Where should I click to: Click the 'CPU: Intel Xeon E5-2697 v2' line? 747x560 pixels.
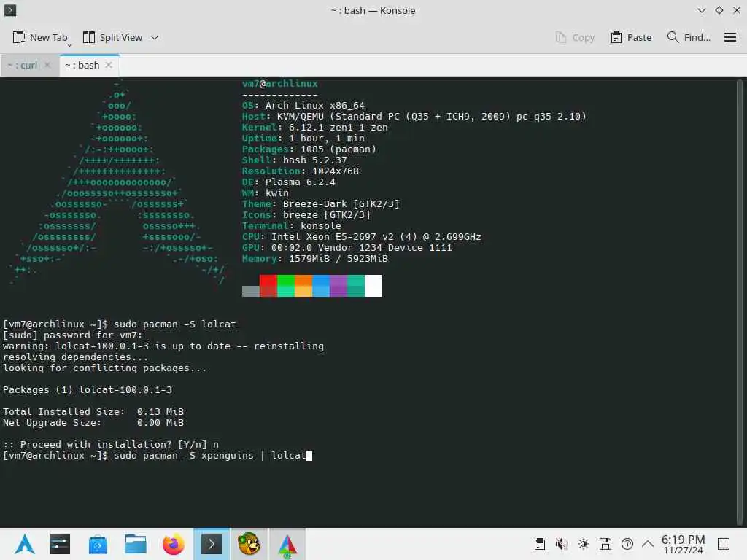[x=362, y=237]
